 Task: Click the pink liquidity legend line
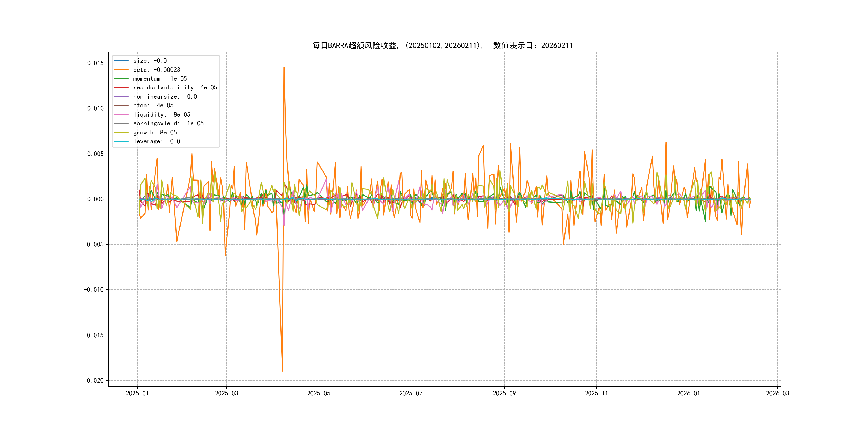(121, 115)
